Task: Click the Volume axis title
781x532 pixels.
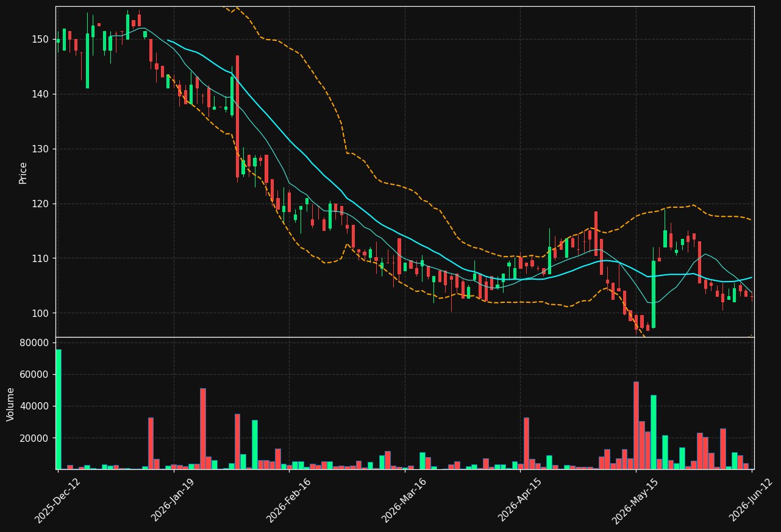Action: (11, 404)
